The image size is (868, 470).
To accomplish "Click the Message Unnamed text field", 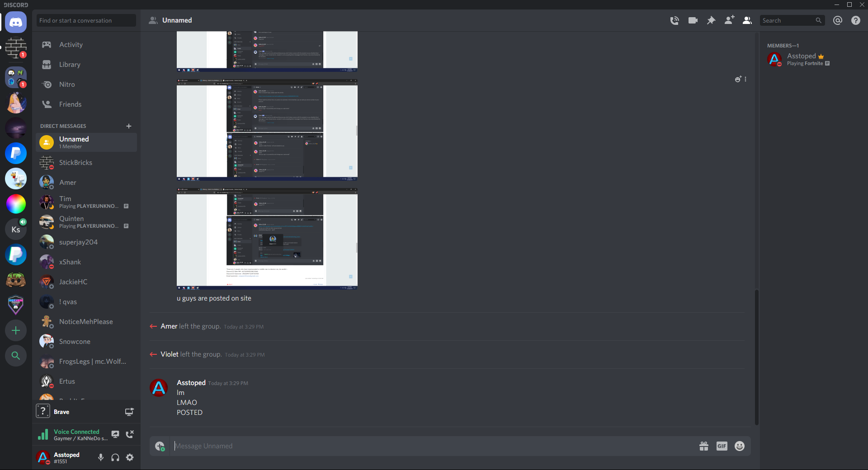I will (429, 446).
